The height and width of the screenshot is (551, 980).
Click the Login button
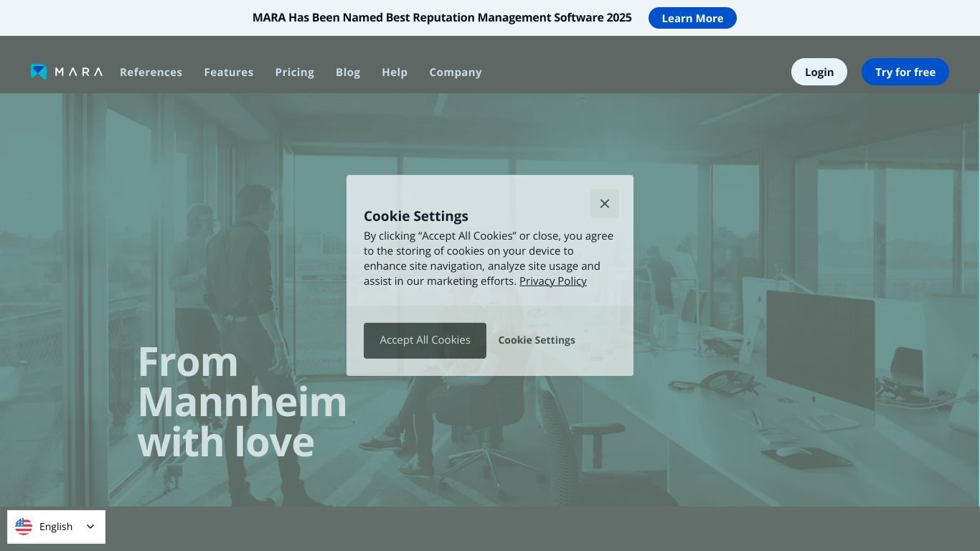819,72
